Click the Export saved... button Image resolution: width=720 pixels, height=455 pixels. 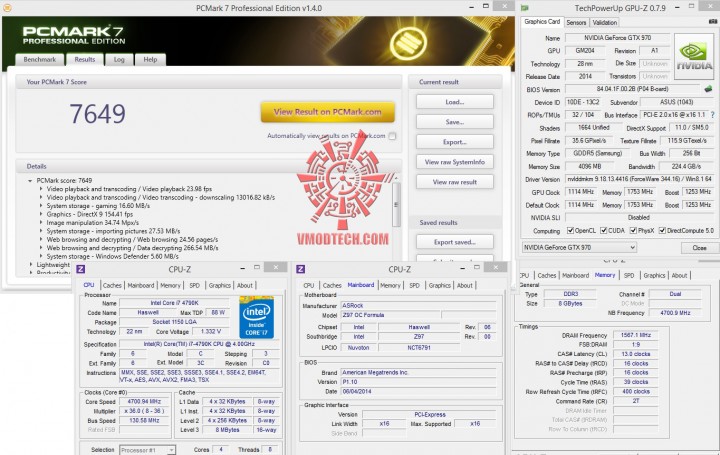pyautogui.click(x=455, y=242)
